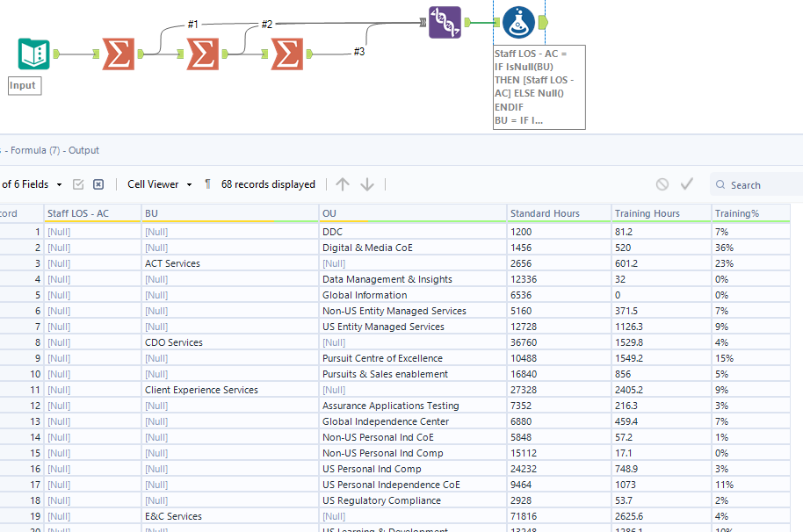The width and height of the screenshot is (803, 532).
Task: Click the down arrow in the results toolbar
Action: tap(366, 184)
